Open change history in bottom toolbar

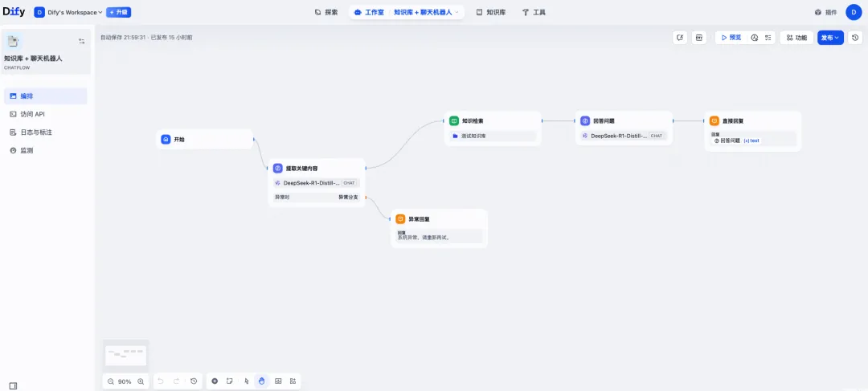pyautogui.click(x=194, y=381)
